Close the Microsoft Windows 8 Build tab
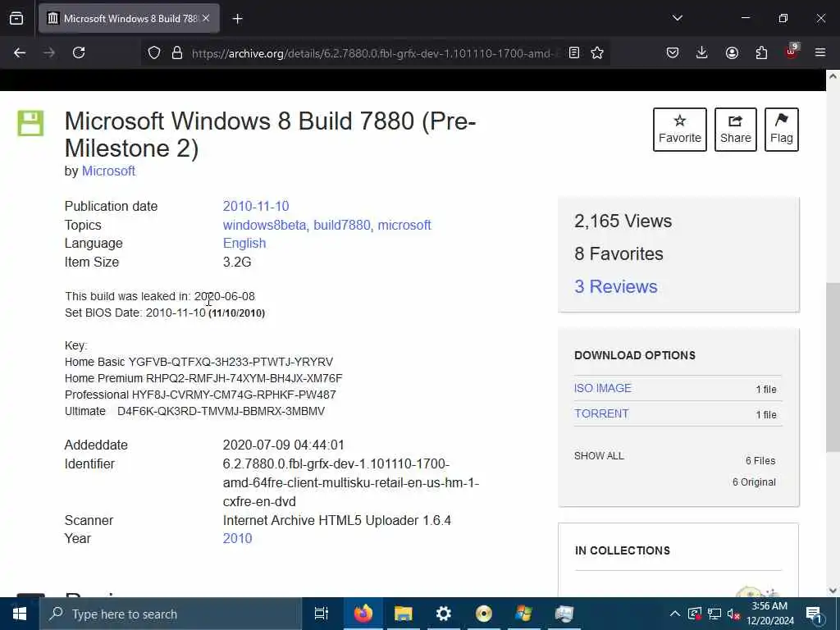 (x=206, y=18)
